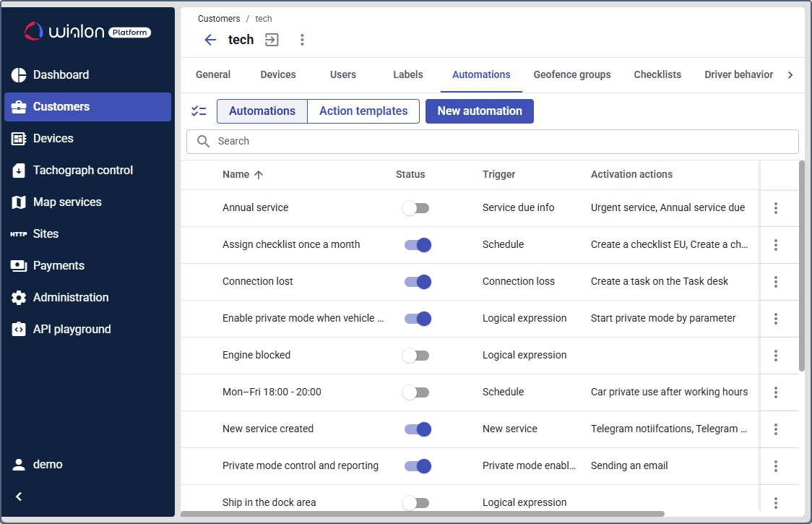The height and width of the screenshot is (524, 812).
Task: Click the log in as customer icon
Action: 272,40
